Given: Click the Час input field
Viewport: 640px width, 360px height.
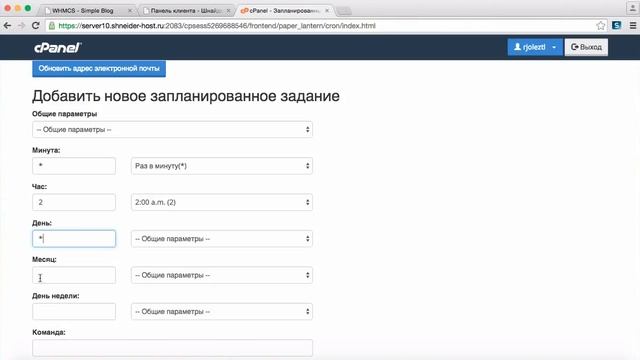Looking at the screenshot, I should [x=74, y=202].
